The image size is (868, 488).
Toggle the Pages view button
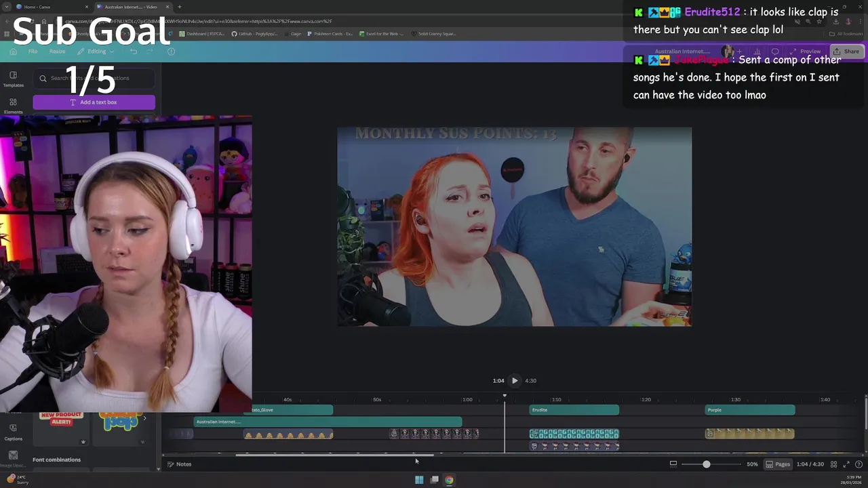click(778, 464)
